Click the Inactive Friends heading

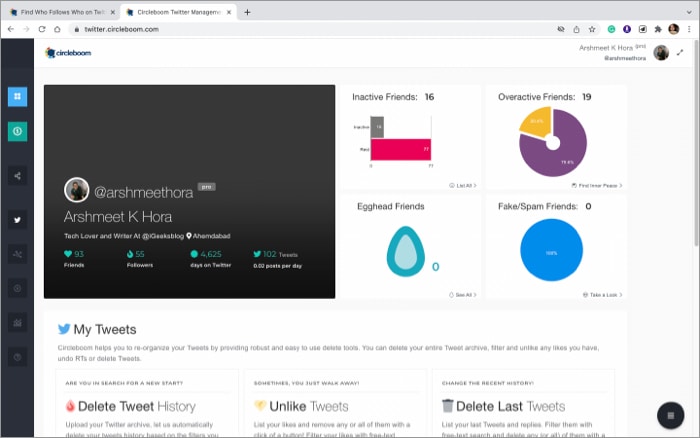pyautogui.click(x=393, y=97)
